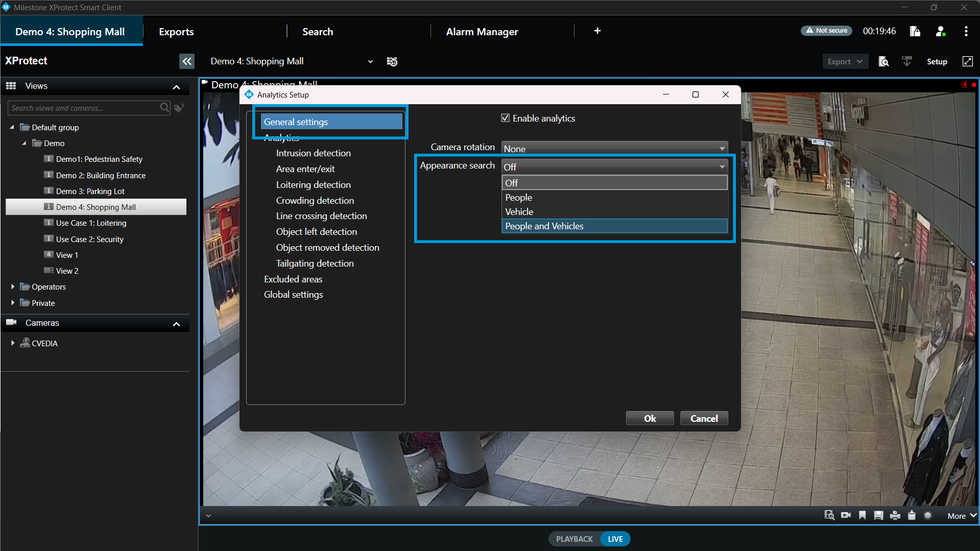This screenshot has width=980, height=551.
Task: Click the search magnifier in Views panel
Action: 164,107
